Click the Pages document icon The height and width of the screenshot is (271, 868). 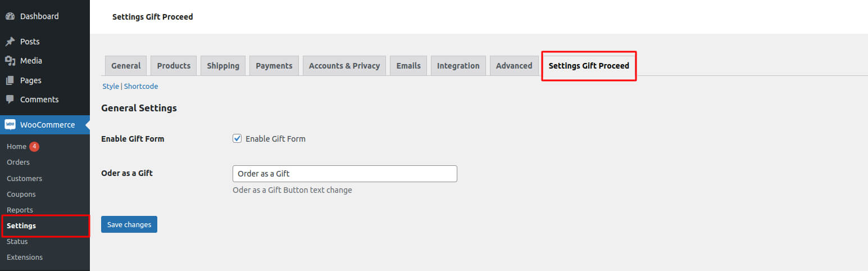tap(10, 80)
